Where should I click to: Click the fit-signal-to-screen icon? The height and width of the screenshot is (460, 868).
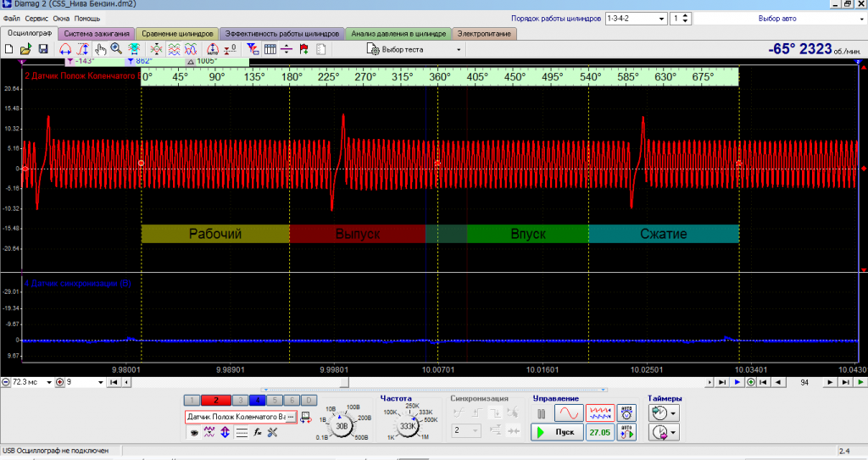(x=133, y=49)
